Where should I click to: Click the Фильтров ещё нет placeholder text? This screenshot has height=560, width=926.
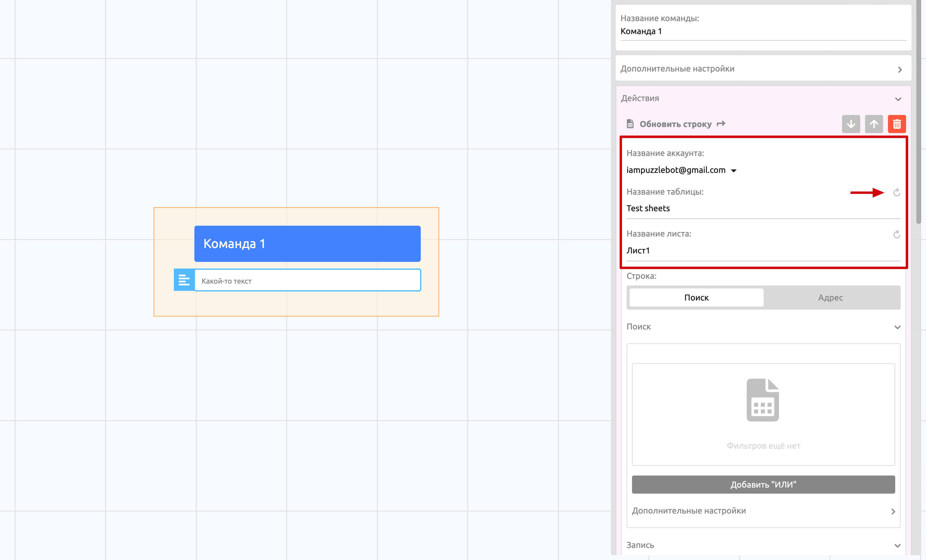point(763,446)
